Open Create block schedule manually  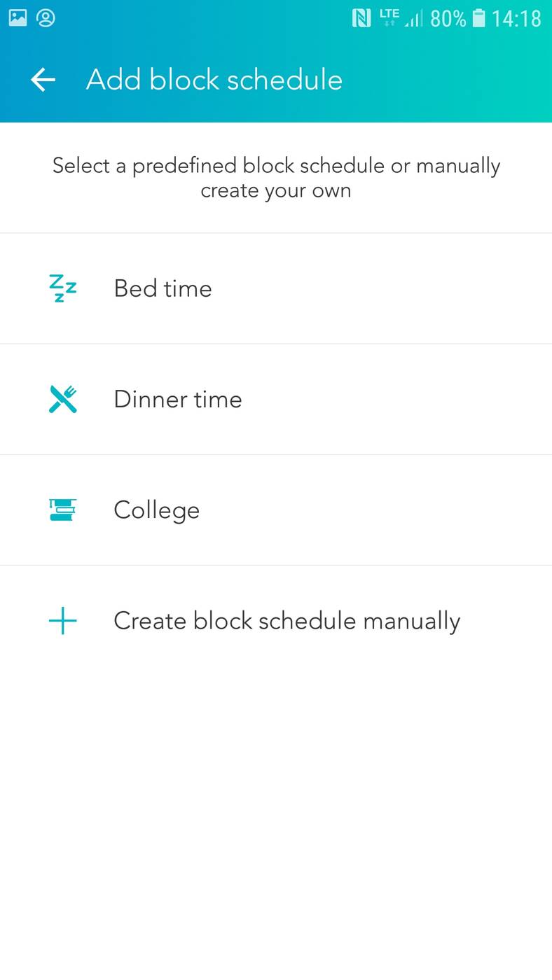pyautogui.click(x=287, y=621)
